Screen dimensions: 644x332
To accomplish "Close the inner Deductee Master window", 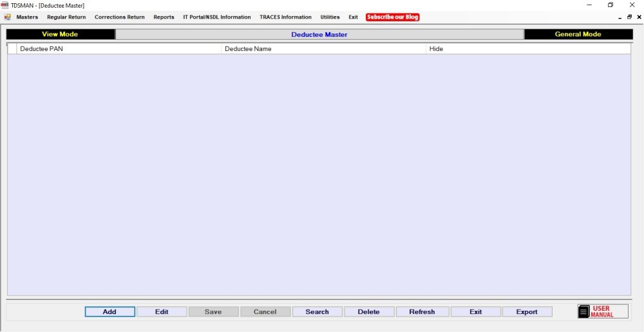I will tap(639, 17).
